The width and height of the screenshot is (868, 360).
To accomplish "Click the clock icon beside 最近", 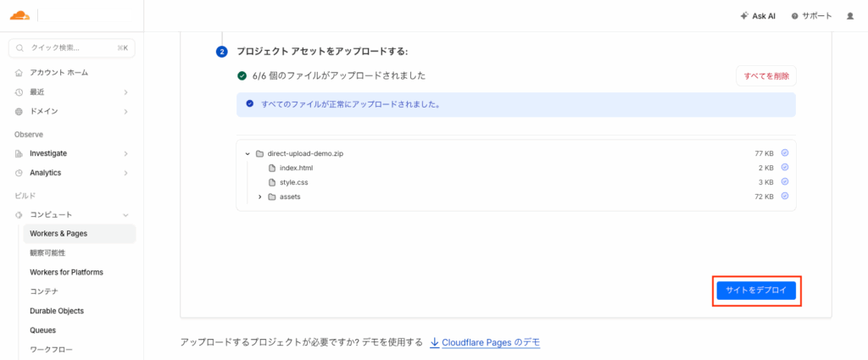I will tap(19, 91).
